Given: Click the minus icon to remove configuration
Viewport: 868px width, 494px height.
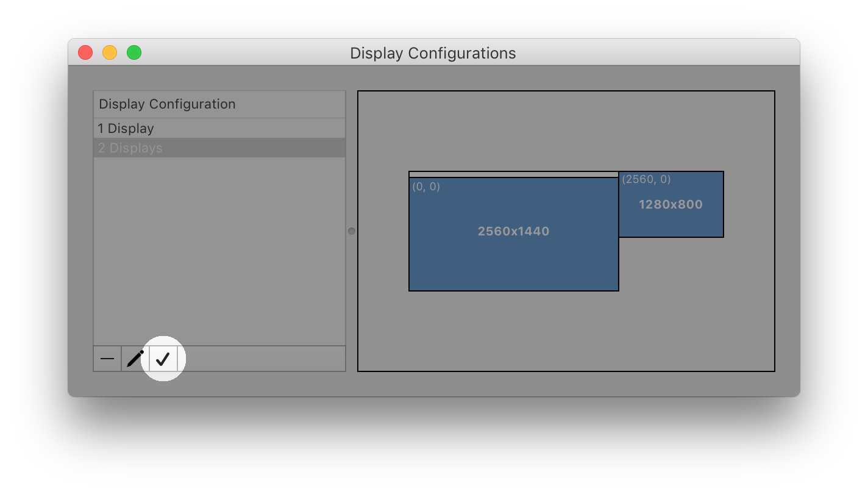Looking at the screenshot, I should [x=107, y=359].
